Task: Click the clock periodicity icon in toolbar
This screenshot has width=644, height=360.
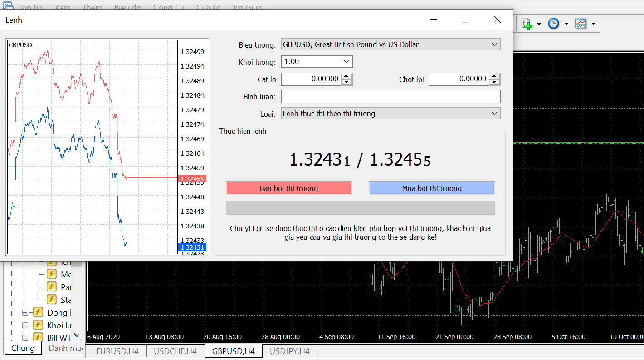Action: point(553,24)
